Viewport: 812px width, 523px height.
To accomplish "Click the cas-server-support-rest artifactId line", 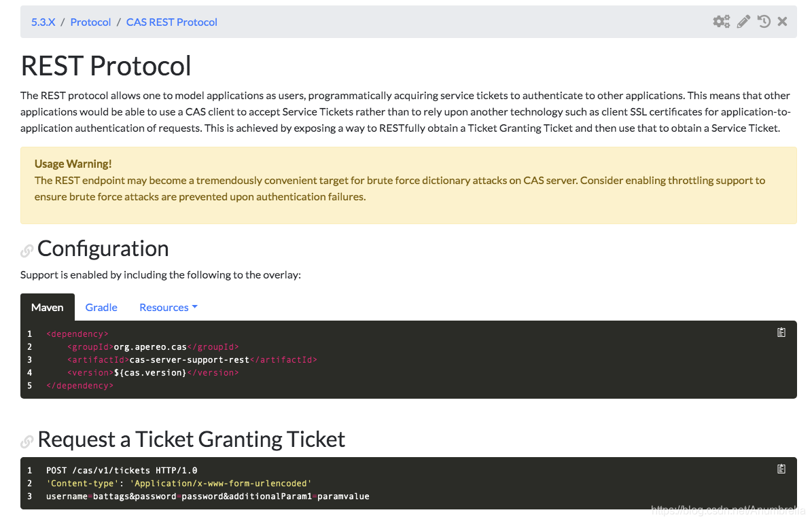I will 192,360.
